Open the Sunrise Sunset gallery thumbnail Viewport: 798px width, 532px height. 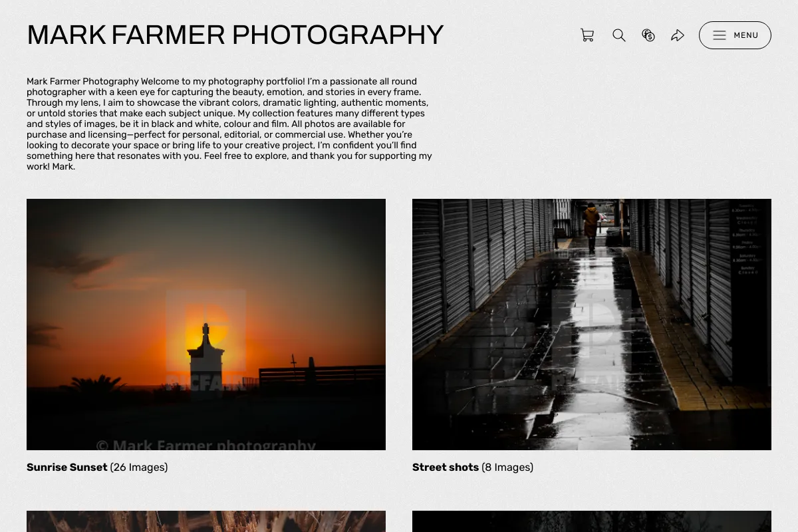pyautogui.click(x=206, y=325)
